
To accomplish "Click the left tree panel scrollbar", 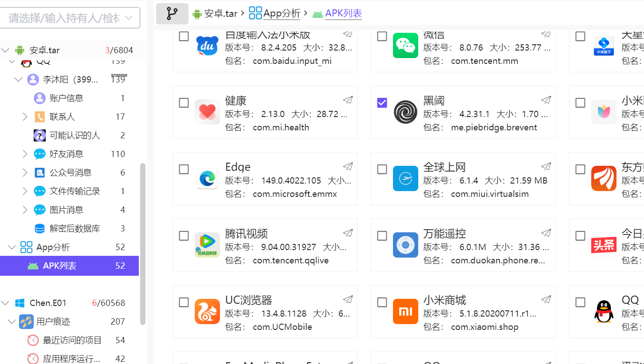I will coord(143,244).
